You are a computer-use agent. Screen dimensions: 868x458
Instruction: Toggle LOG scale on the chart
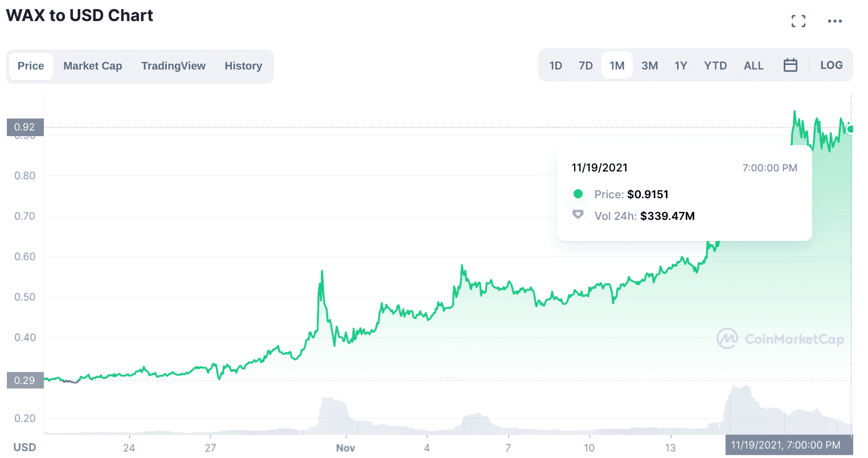[832, 66]
